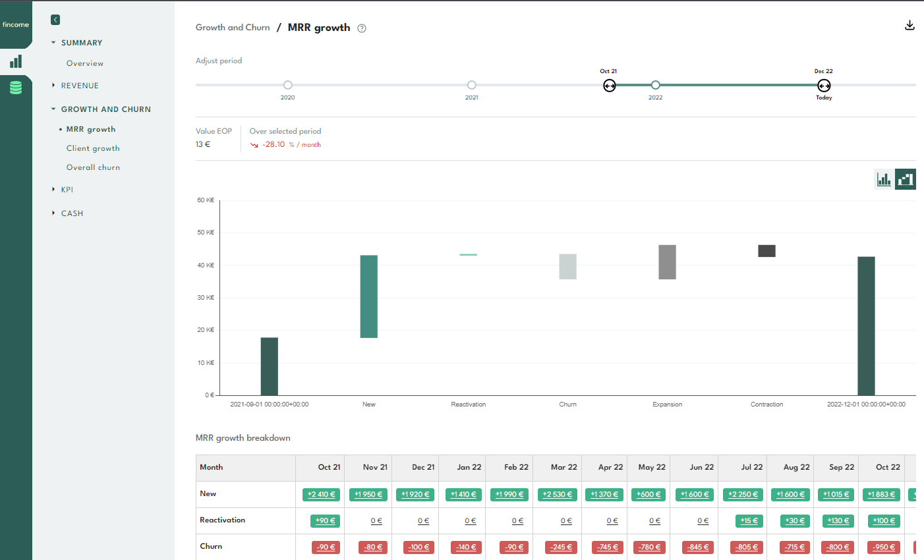Open Overall churn page
Image resolution: width=924 pixels, height=560 pixels.
93,167
